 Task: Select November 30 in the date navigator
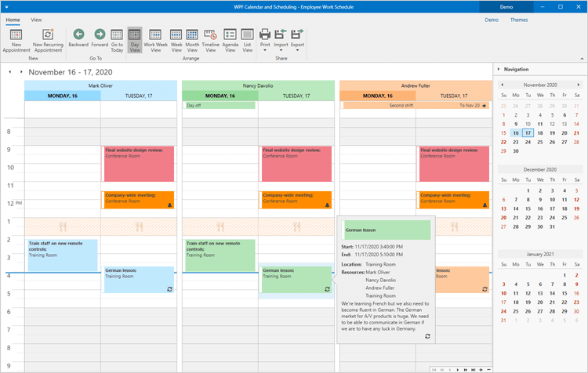coord(516,151)
